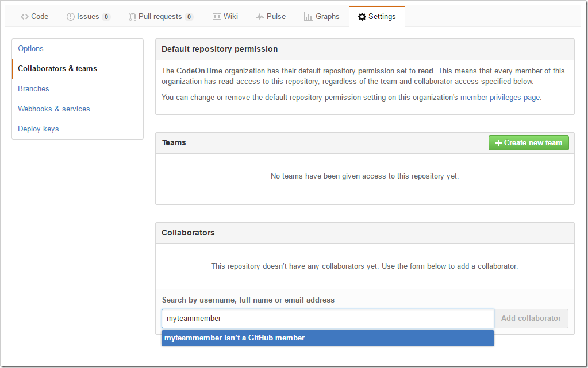
Task: Select the myteammember isn't a GitHub member suggestion
Action: pyautogui.click(x=328, y=338)
